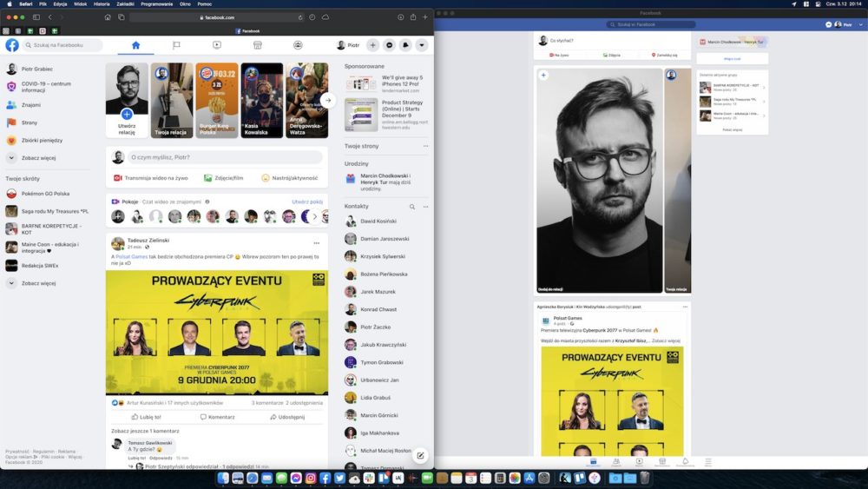The width and height of the screenshot is (868, 489).
Task: Click Zdjęcie/film button
Action: click(224, 178)
